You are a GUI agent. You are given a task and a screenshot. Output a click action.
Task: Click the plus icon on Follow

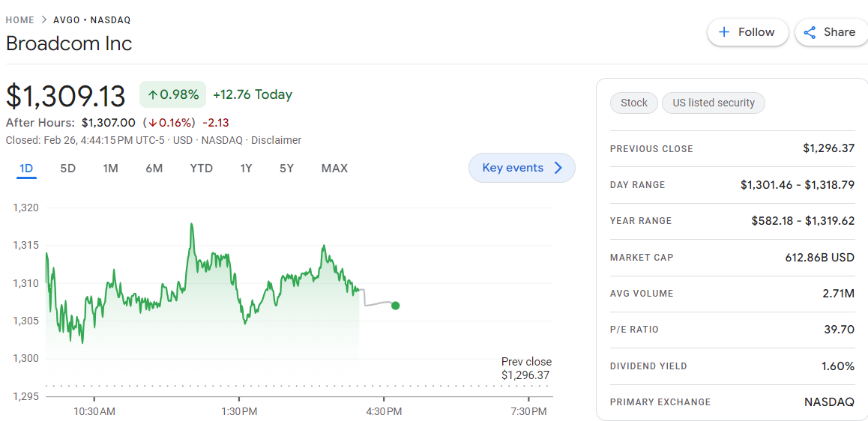tap(723, 32)
